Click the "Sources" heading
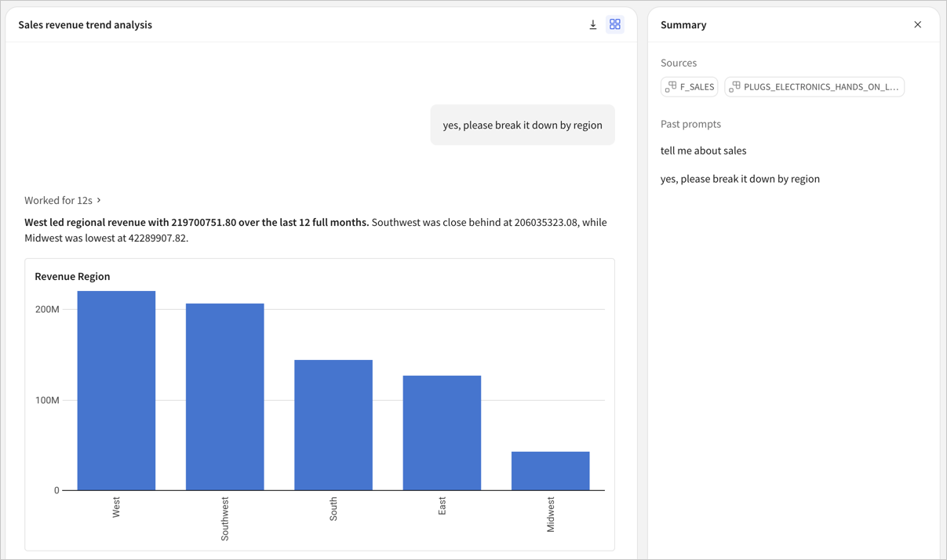 (x=679, y=63)
